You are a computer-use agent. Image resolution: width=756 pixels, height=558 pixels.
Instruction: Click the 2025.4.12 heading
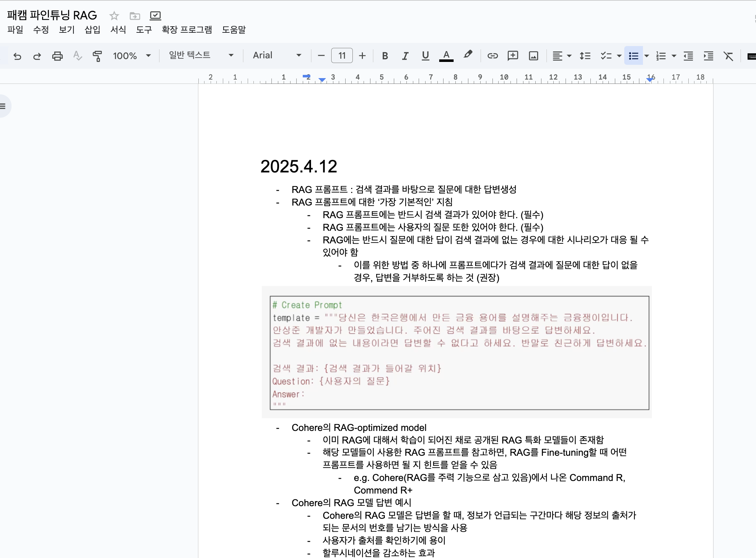299,166
